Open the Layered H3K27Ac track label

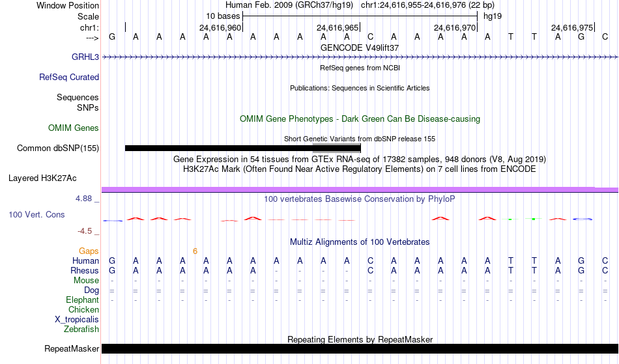pyautogui.click(x=42, y=178)
